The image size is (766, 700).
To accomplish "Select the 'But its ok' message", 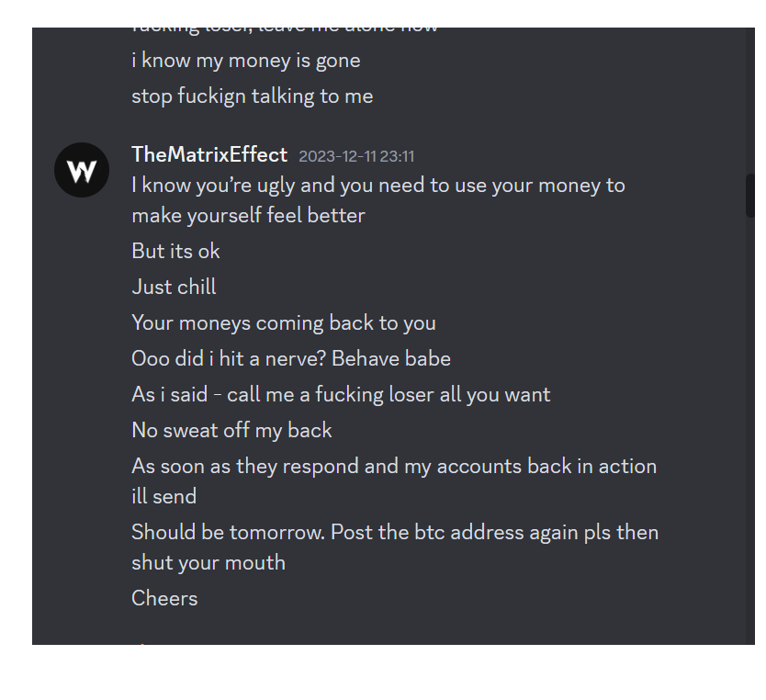I will tap(175, 251).
